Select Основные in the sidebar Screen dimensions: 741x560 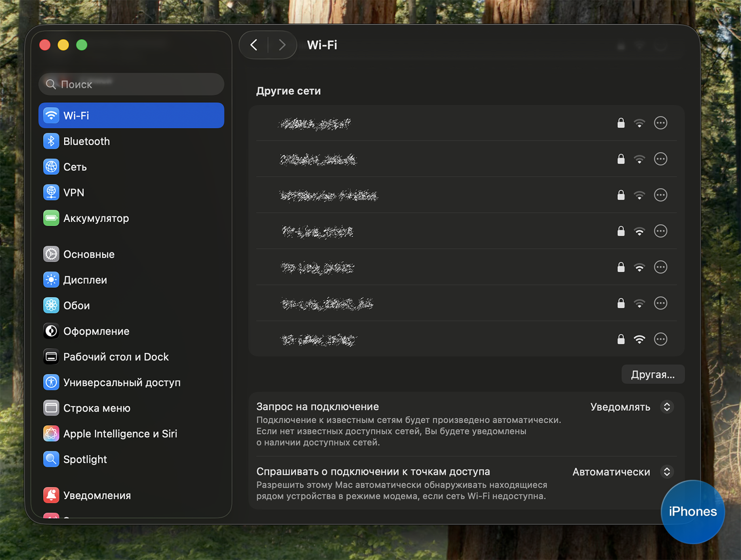click(89, 254)
